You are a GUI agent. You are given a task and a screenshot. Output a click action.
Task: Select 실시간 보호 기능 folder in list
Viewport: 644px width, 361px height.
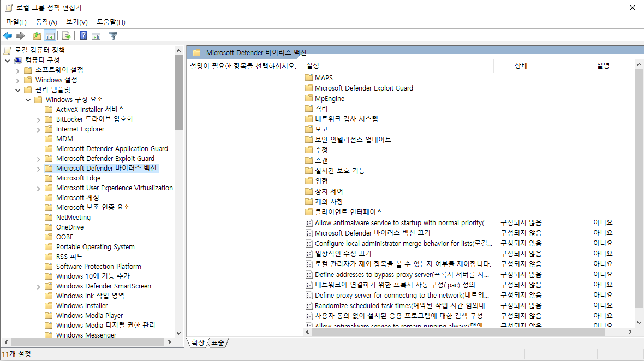pos(339,171)
